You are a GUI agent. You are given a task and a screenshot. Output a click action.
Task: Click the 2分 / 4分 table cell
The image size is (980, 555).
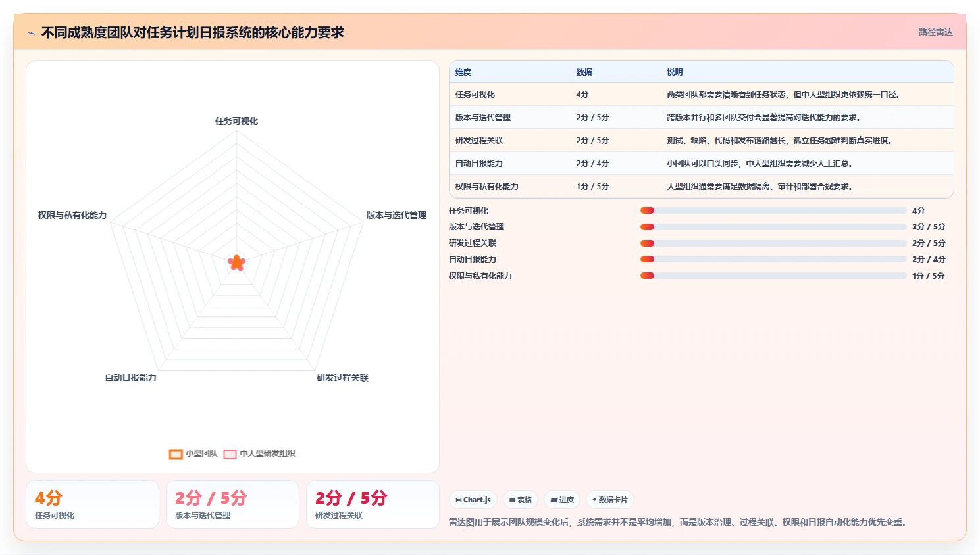(x=592, y=164)
